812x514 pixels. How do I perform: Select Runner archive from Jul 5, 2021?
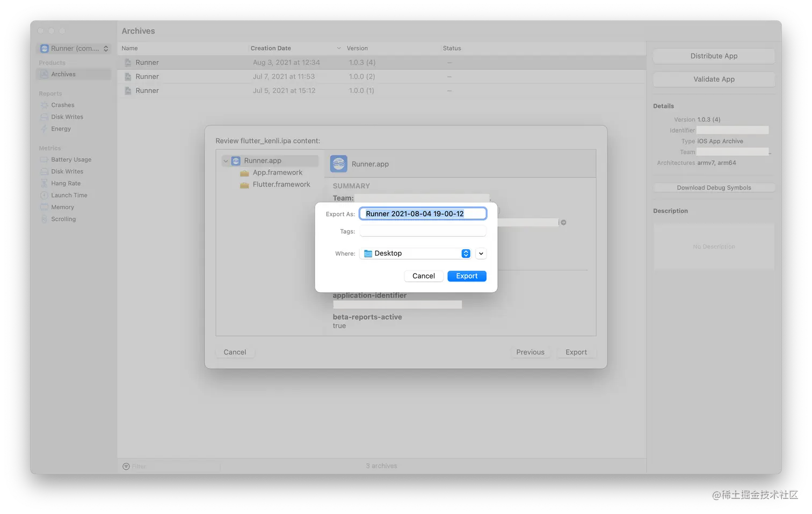point(381,90)
